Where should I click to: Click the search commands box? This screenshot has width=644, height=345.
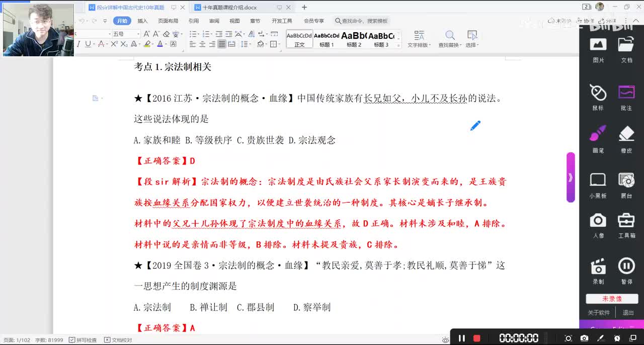(x=362, y=21)
